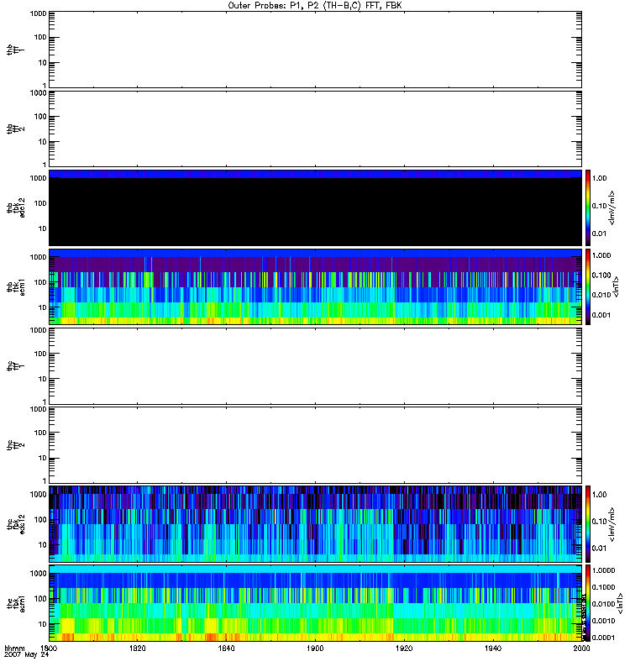Click the 'thb fbk scm1' y-axis label
Image resolution: width=630 pixels, height=672 pixels.
pos(12,286)
